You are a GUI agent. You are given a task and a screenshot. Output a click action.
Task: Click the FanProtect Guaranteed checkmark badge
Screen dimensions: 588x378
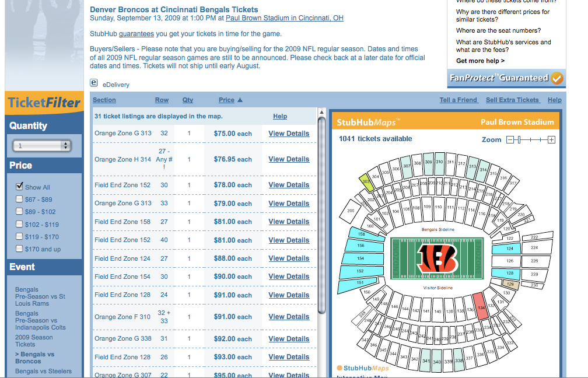click(x=557, y=78)
